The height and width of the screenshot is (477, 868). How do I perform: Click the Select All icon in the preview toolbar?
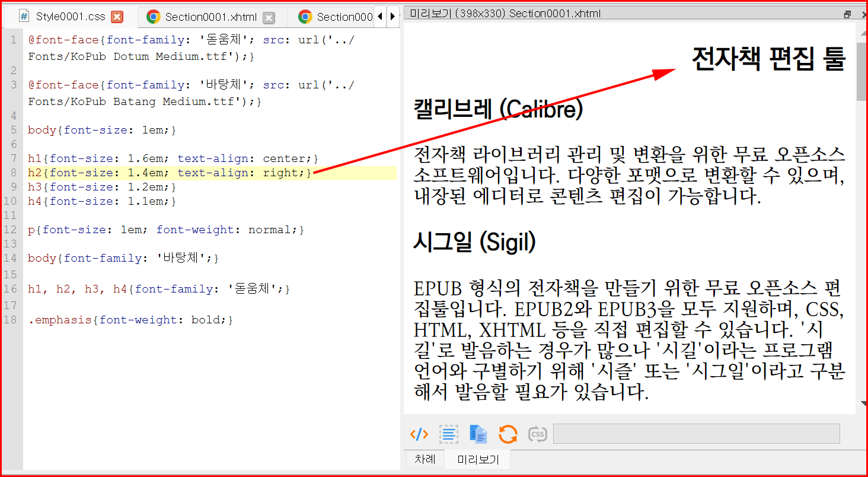pyautogui.click(x=449, y=434)
